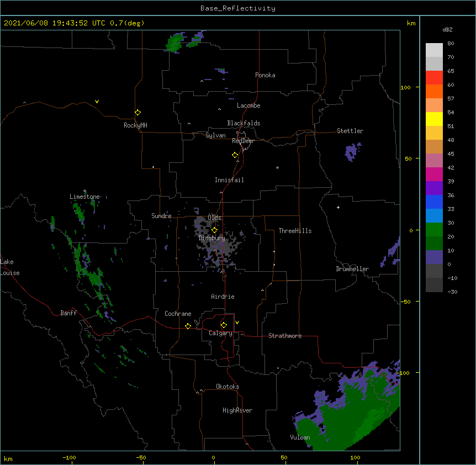Select the magenta swatch between 42 and 39 dBZ

click(x=434, y=174)
